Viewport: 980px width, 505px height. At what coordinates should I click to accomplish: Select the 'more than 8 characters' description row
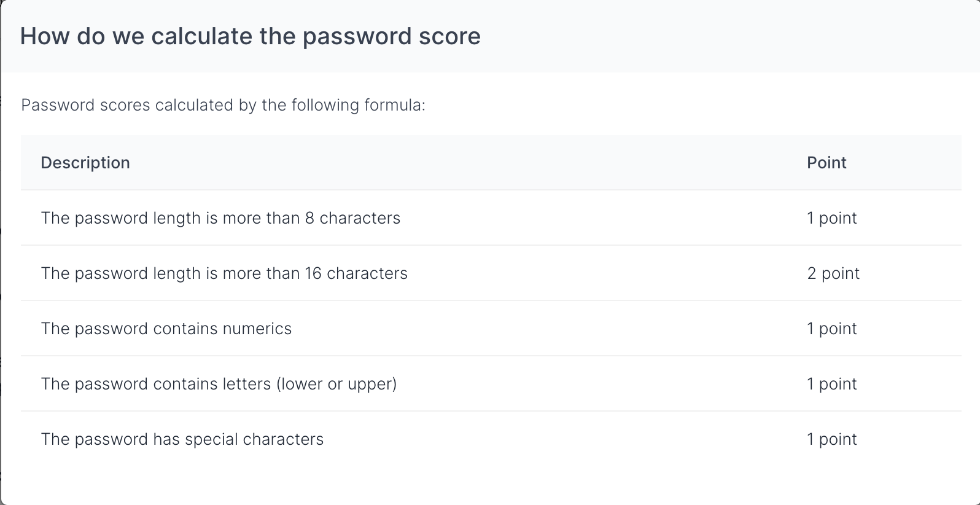point(220,218)
